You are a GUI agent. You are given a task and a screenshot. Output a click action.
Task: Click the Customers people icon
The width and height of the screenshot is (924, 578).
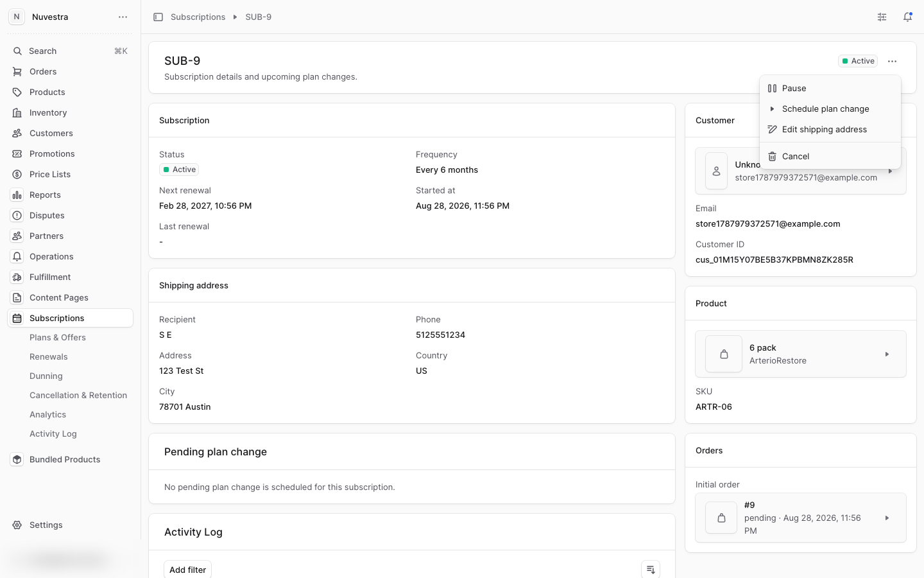17,133
